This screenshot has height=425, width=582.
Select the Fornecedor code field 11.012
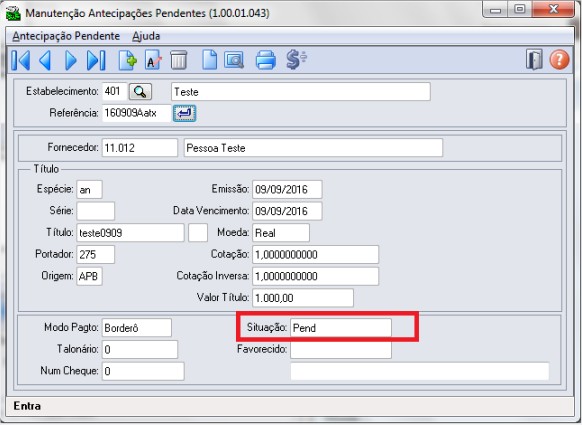tap(140, 148)
